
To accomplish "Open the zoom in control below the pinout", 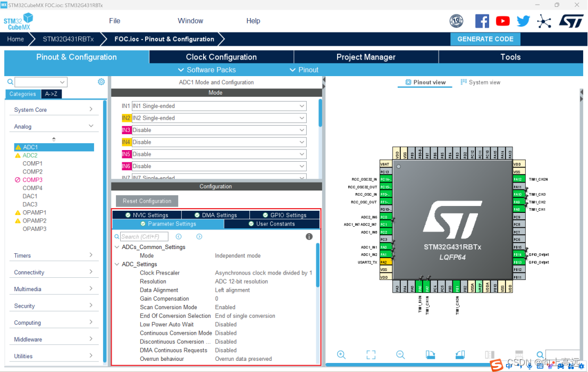I will 341,354.
